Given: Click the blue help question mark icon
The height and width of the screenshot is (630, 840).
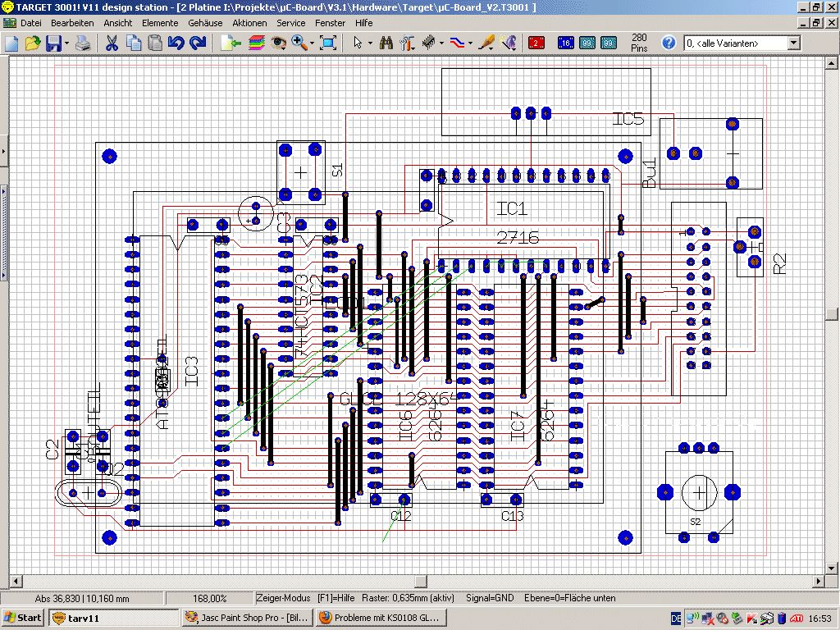Looking at the screenshot, I should click(669, 43).
